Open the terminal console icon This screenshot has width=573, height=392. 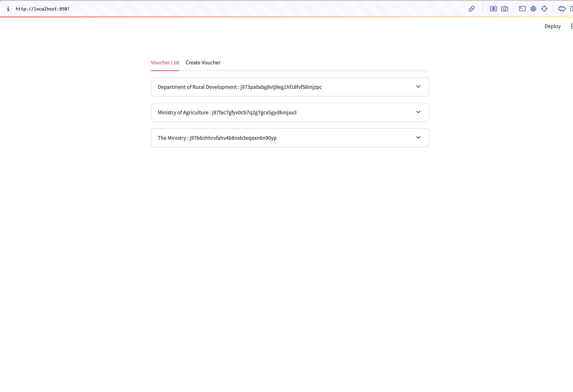click(522, 9)
